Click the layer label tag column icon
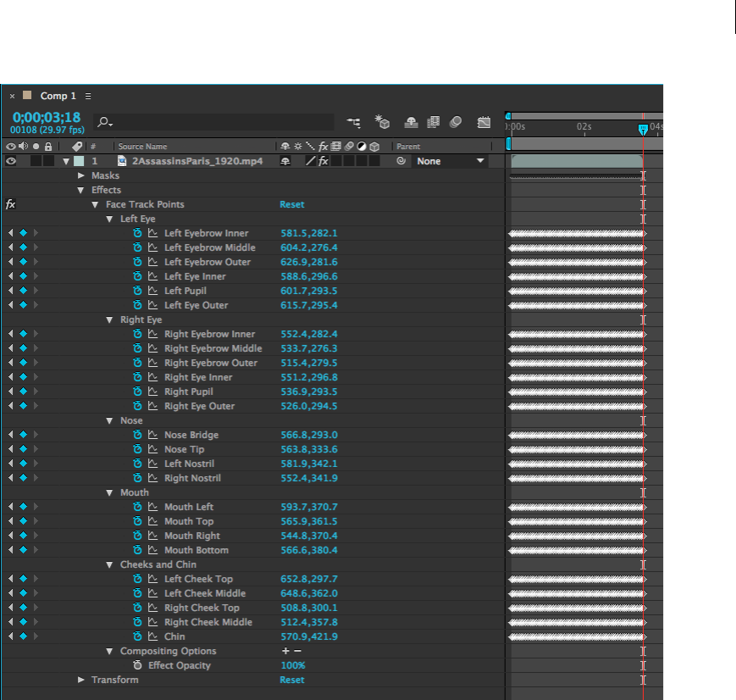This screenshot has width=736, height=700. pyautogui.click(x=77, y=146)
